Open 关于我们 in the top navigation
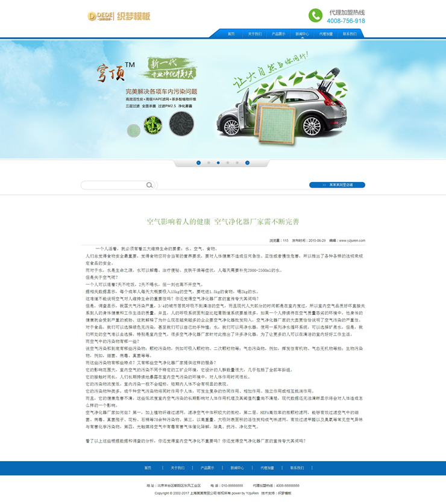 tap(255, 34)
